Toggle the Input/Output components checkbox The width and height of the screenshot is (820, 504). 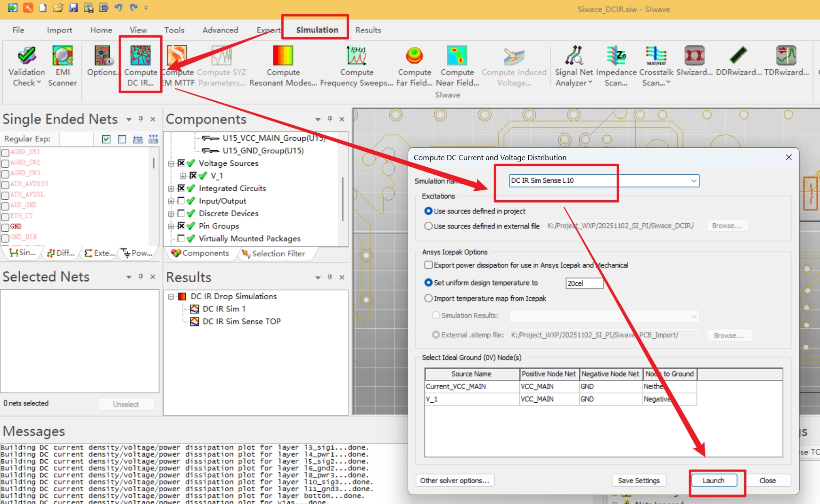181,201
